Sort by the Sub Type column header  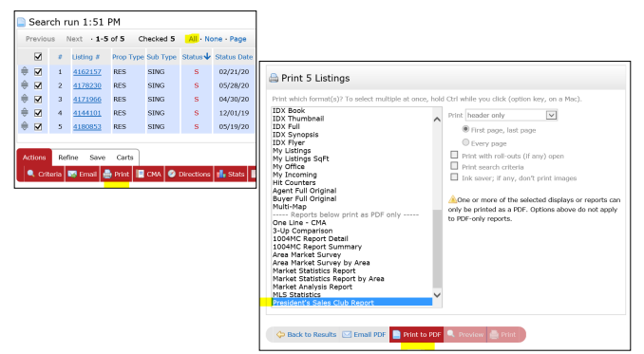click(x=161, y=57)
